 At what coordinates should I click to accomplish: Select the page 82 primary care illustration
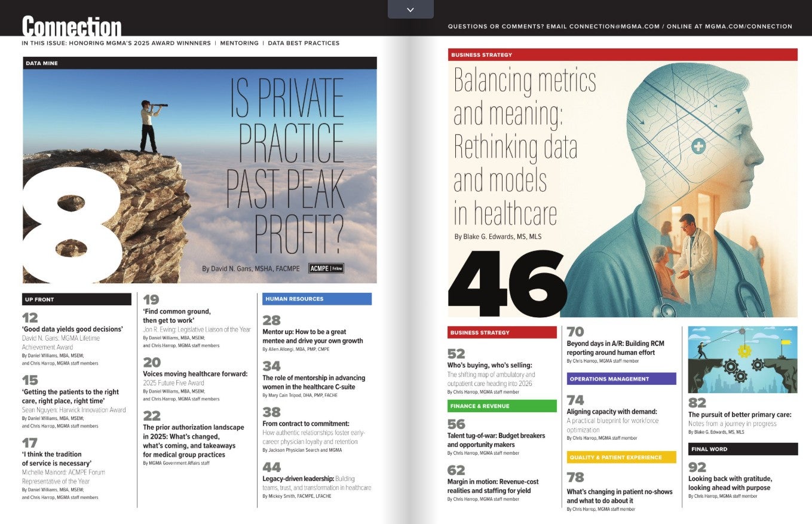pos(743,358)
